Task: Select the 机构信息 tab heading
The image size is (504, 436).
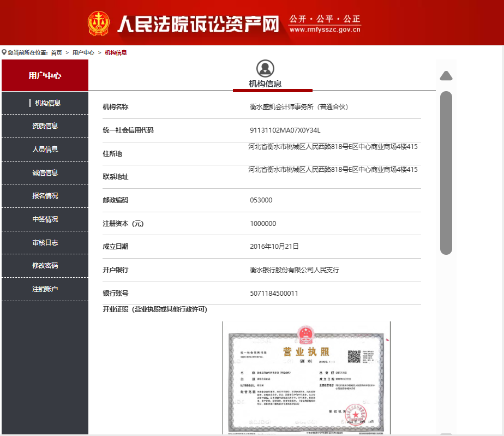Action: (265, 84)
